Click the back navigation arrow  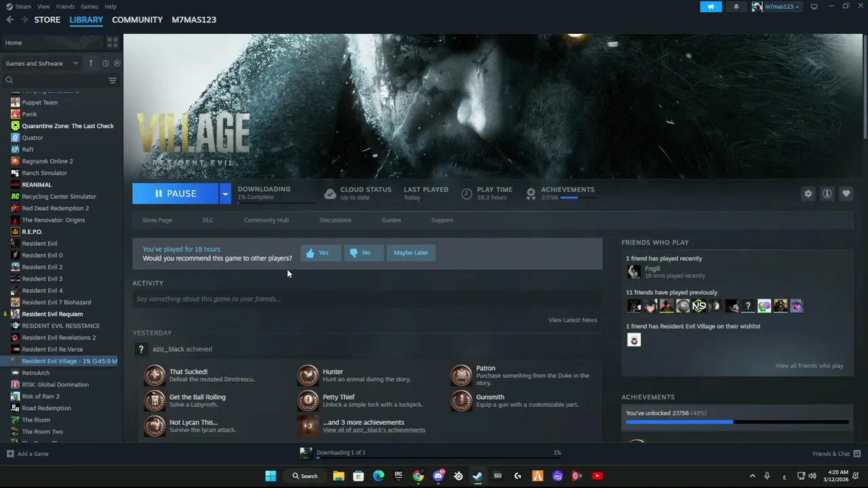[x=9, y=20]
